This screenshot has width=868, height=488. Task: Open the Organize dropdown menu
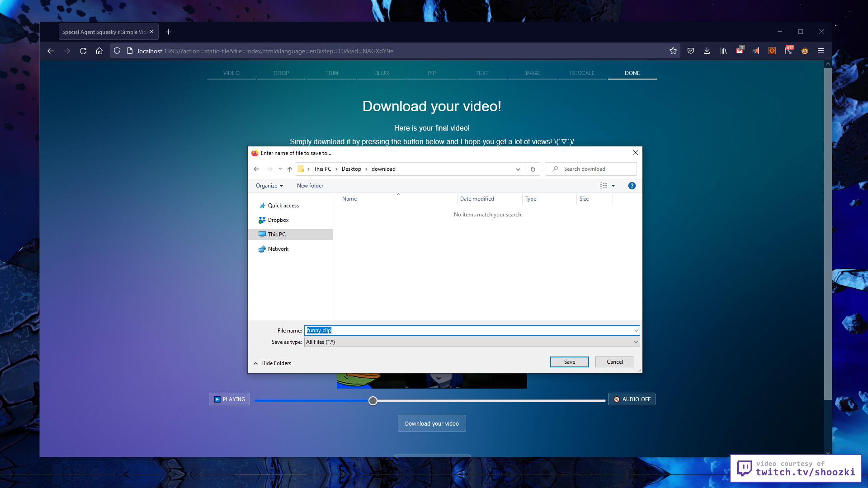(269, 186)
